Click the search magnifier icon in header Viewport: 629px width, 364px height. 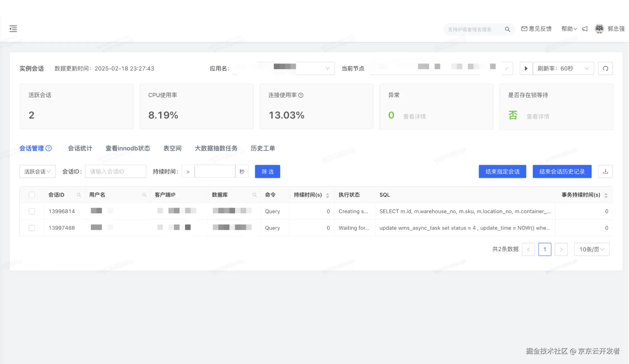click(x=507, y=29)
